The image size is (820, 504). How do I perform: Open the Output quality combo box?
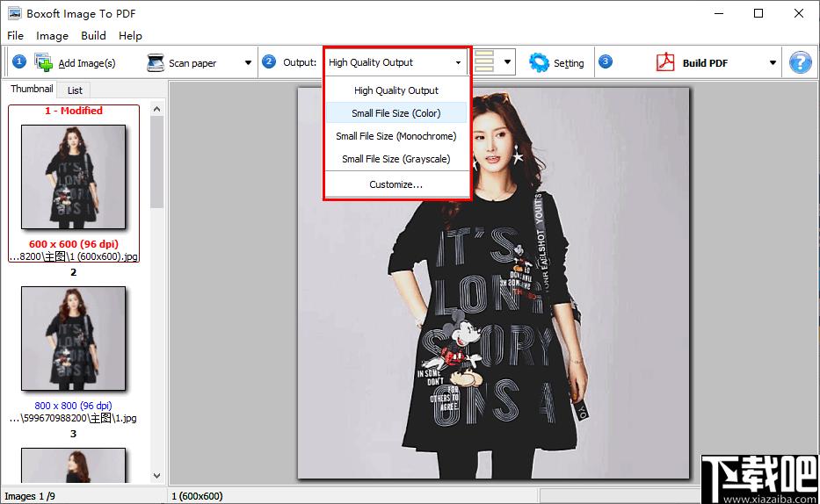pyautogui.click(x=395, y=62)
